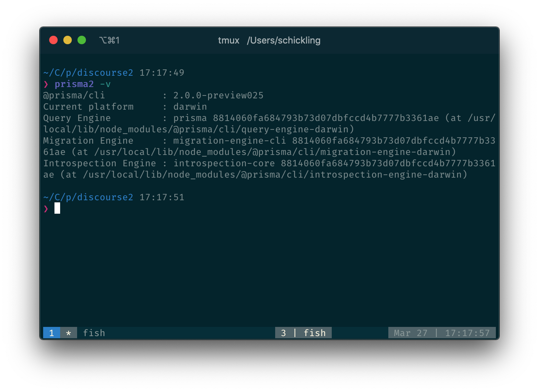Click the left 'fish' window name in the status bar

pos(94,333)
